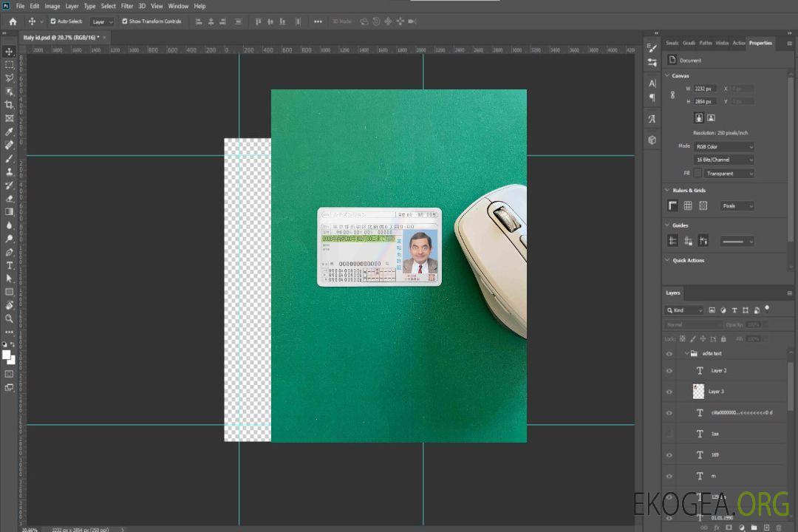798x532 pixels.
Task: Select the Path Selection tool
Action: coord(9,279)
